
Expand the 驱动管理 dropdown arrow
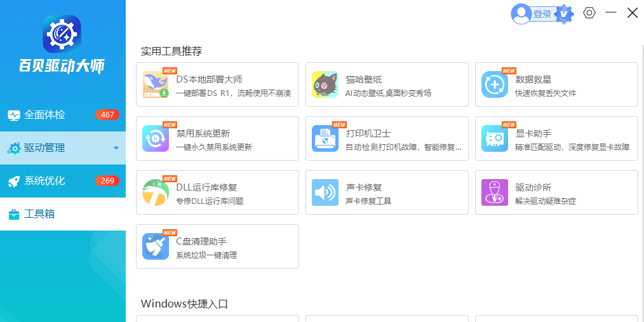[116, 149]
